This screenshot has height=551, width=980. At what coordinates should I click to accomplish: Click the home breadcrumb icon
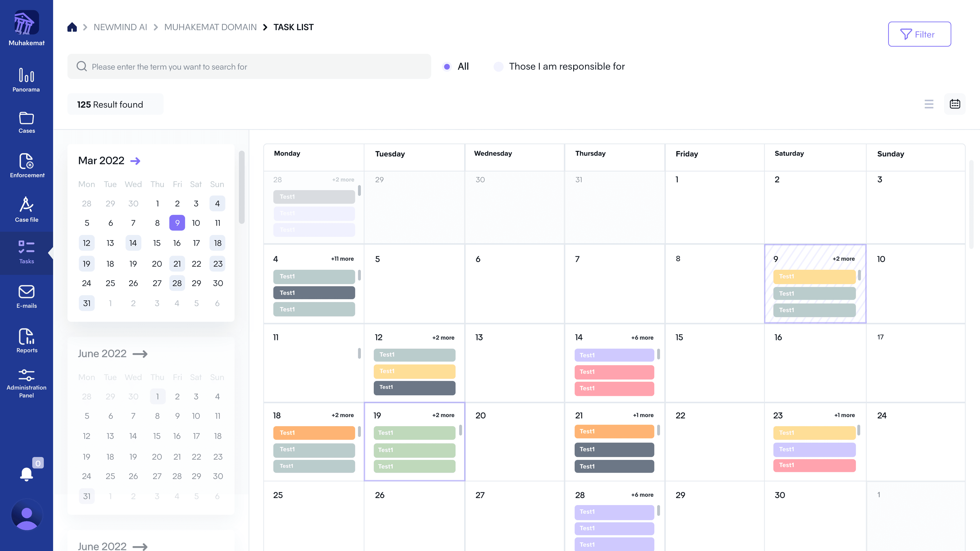pyautogui.click(x=72, y=27)
